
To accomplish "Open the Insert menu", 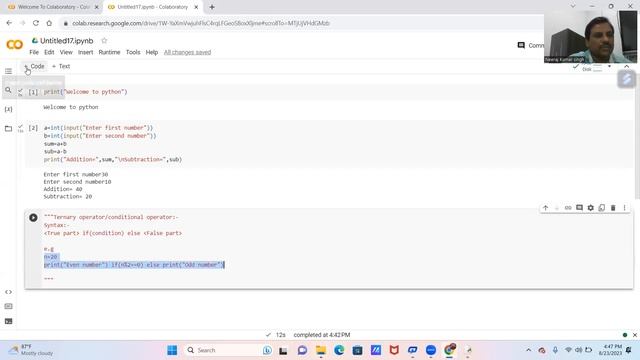I will coord(85,52).
